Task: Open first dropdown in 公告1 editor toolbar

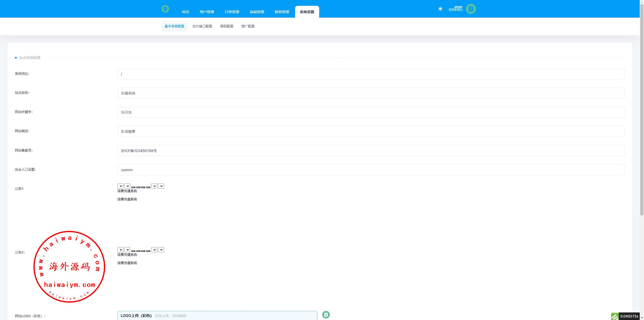Action: [x=120, y=186]
